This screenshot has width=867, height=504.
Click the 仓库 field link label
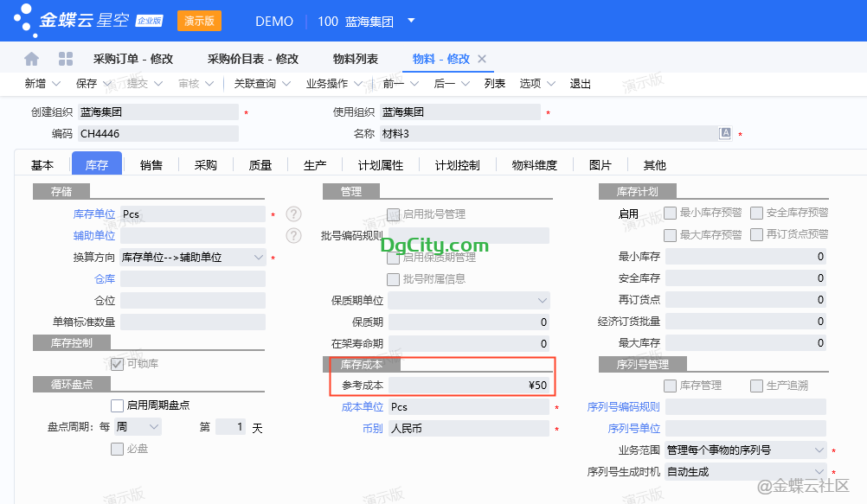[105, 279]
